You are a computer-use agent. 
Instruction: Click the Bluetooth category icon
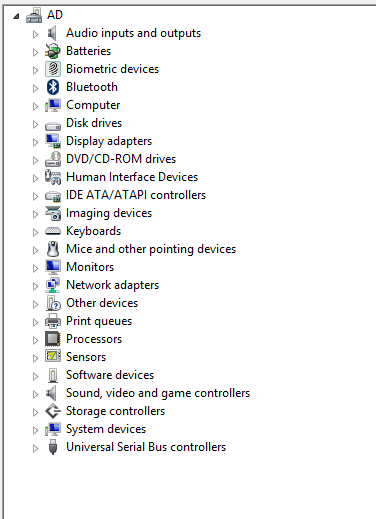coord(53,87)
